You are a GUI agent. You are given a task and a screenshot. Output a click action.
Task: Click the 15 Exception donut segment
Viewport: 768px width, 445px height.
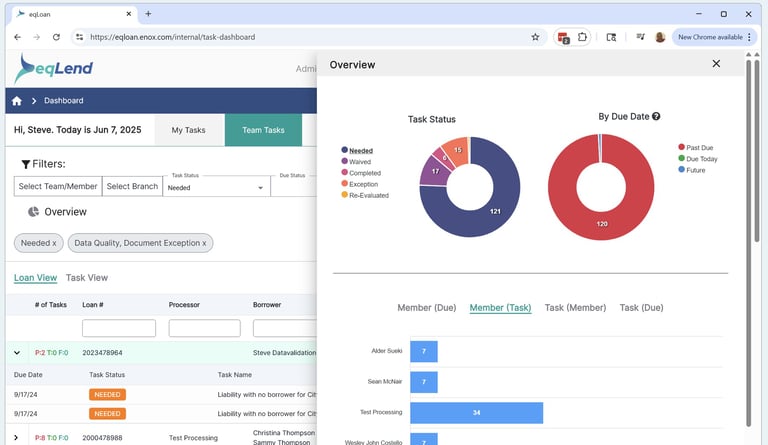click(x=457, y=150)
